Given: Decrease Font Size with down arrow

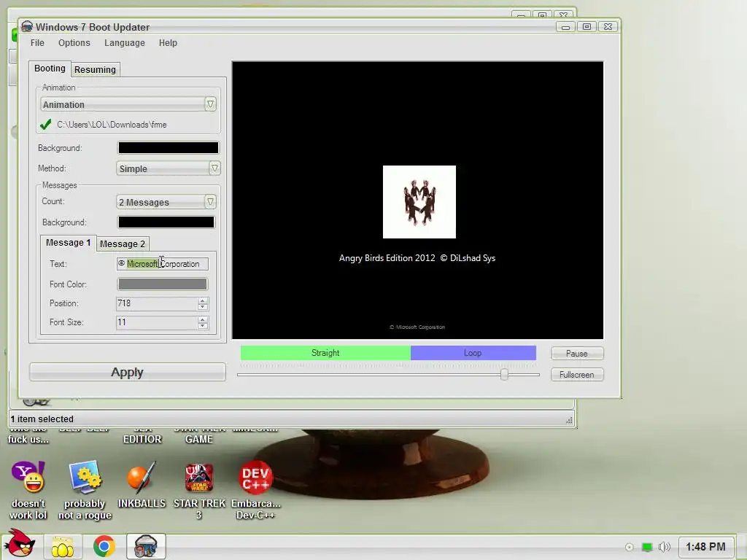Looking at the screenshot, I should click(203, 326).
